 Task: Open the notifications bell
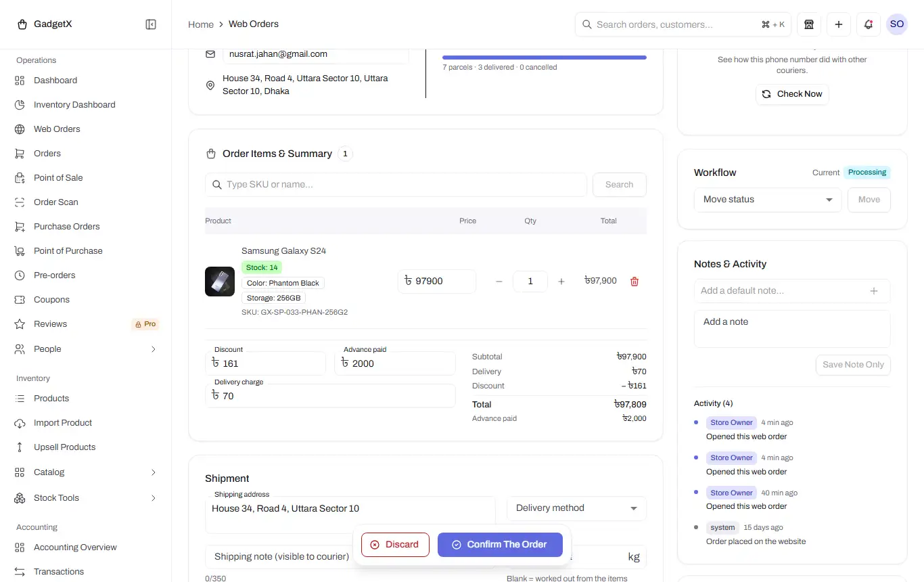point(869,24)
